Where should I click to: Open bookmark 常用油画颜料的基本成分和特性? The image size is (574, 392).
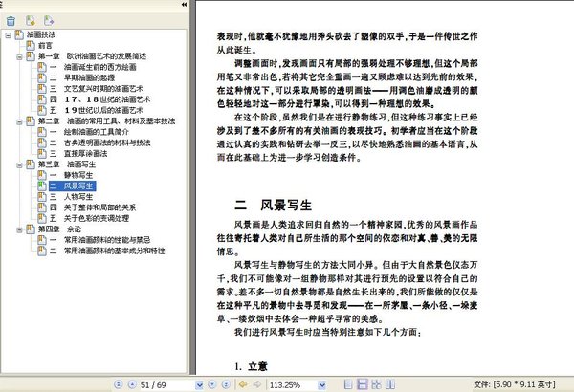click(x=107, y=250)
